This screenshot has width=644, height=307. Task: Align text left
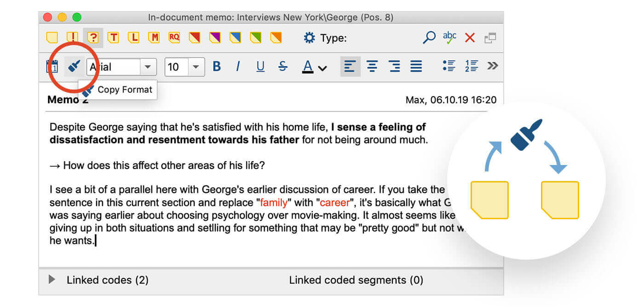point(350,67)
